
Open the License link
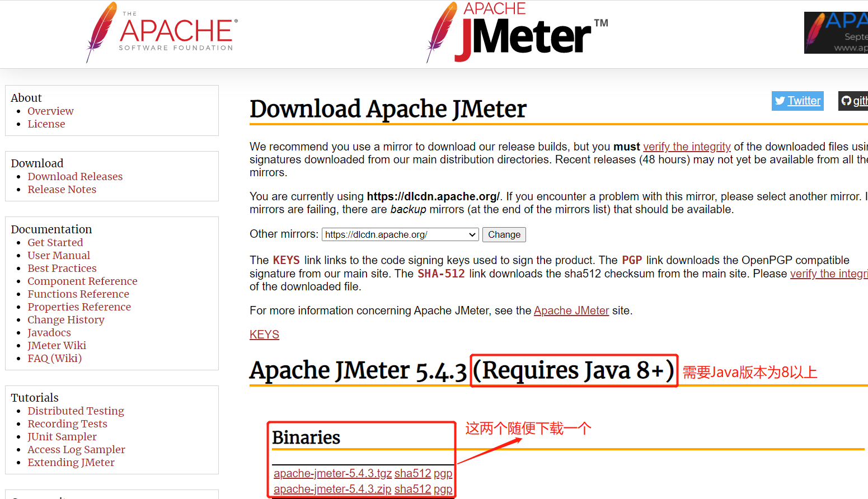point(46,124)
